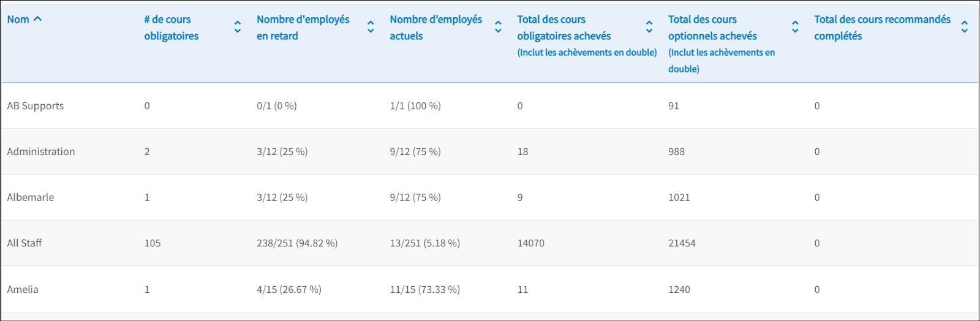Click the '14070' mandatory completed value
This screenshot has width=980, height=321.
click(531, 243)
